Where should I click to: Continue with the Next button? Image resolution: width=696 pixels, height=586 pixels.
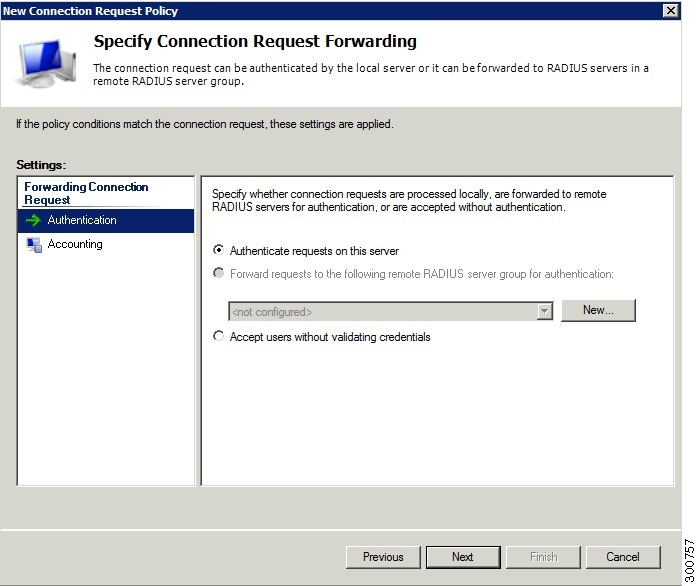point(463,557)
